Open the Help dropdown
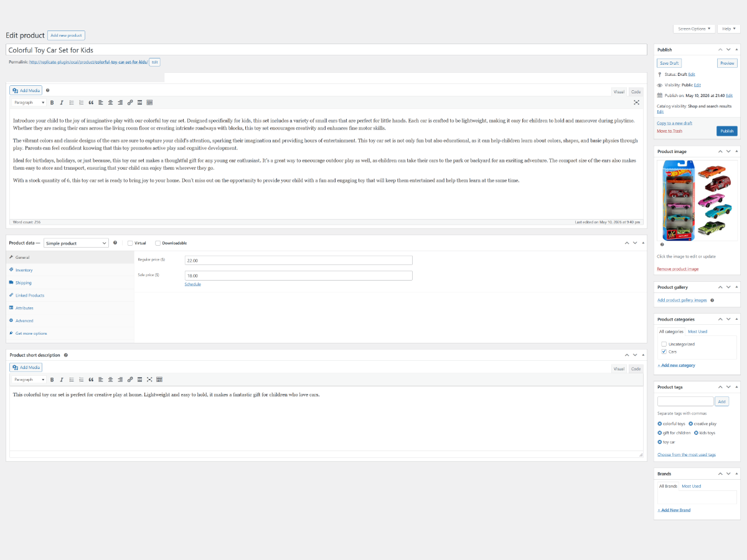 728,29
